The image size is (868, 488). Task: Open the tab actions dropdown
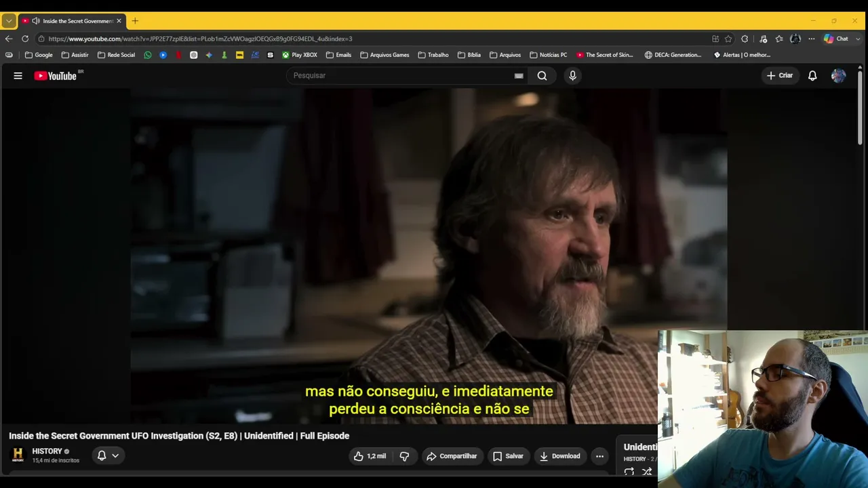[x=9, y=21]
